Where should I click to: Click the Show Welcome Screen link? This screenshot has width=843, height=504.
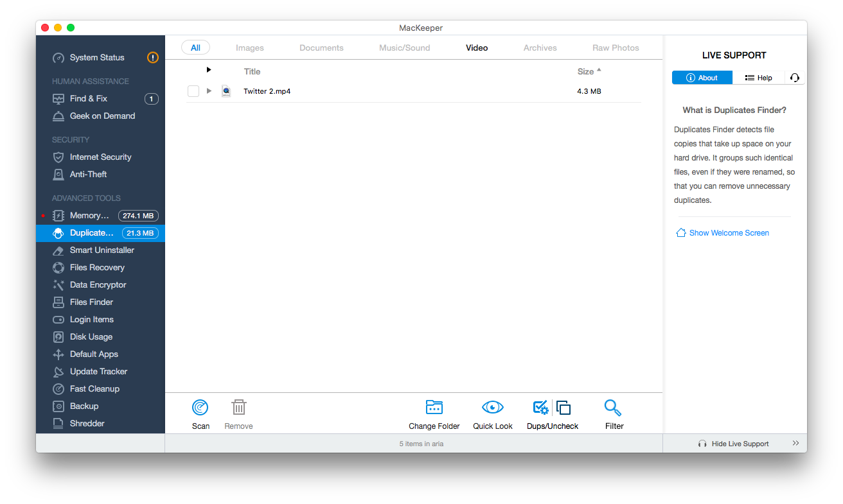click(x=729, y=232)
